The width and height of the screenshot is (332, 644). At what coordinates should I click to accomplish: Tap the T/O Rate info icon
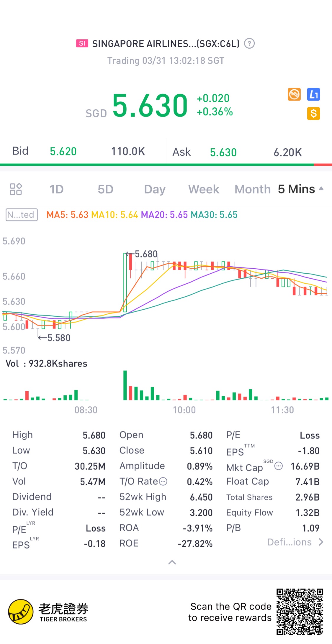[x=163, y=482]
